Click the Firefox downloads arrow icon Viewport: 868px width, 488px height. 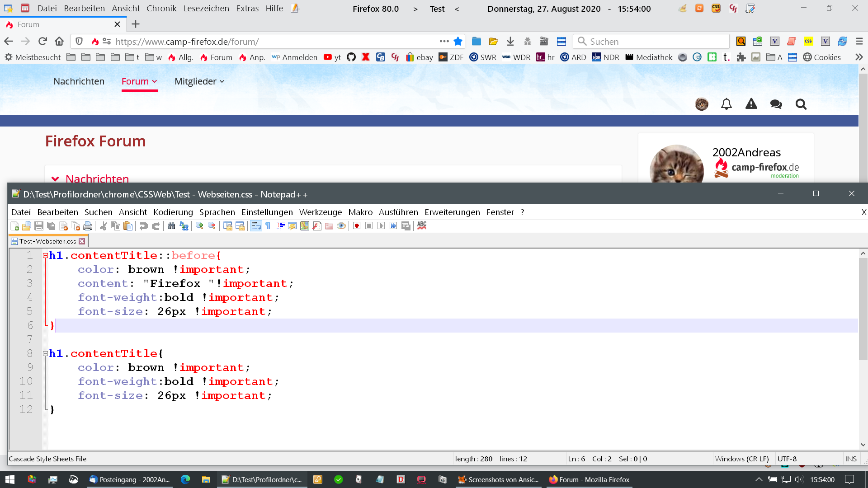click(x=510, y=42)
